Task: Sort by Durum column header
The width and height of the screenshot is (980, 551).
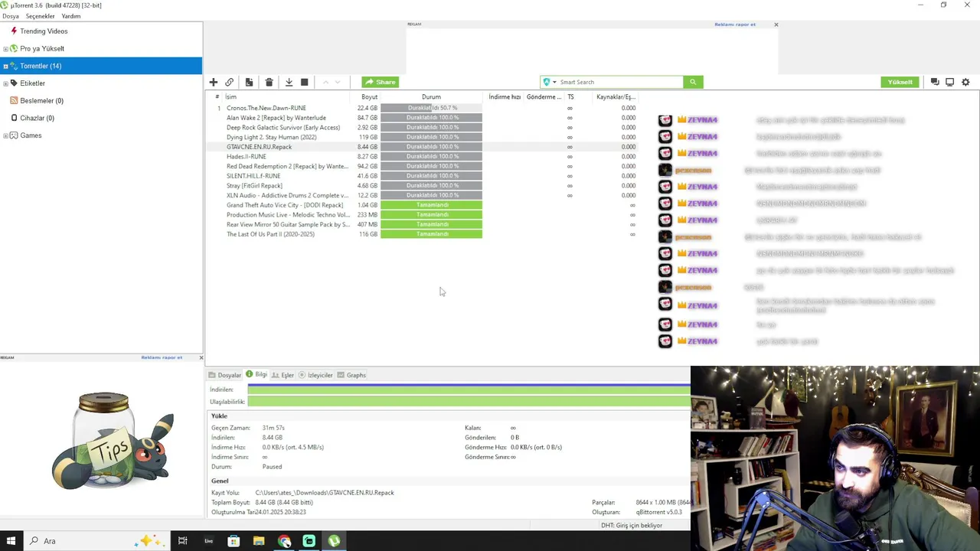Action: (x=431, y=97)
